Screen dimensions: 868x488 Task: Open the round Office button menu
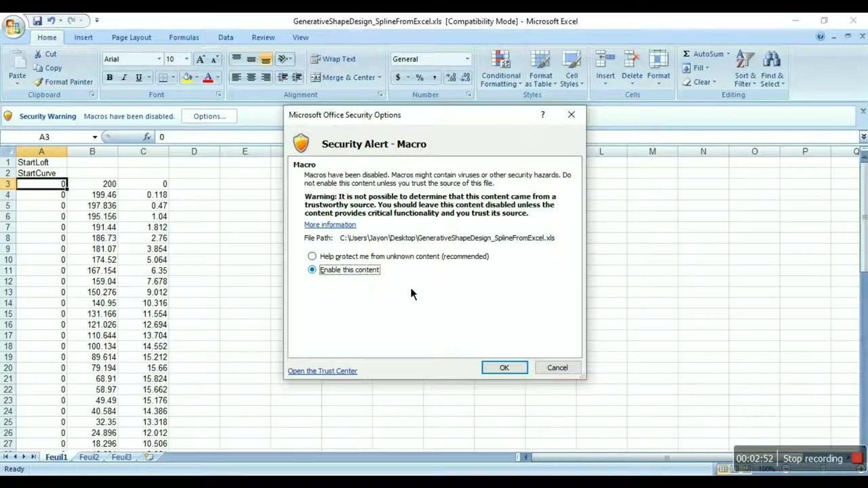(14, 27)
